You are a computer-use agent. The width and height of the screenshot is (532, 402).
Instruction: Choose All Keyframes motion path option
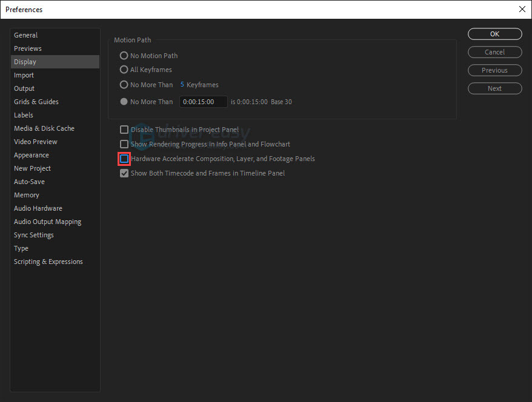click(x=124, y=70)
